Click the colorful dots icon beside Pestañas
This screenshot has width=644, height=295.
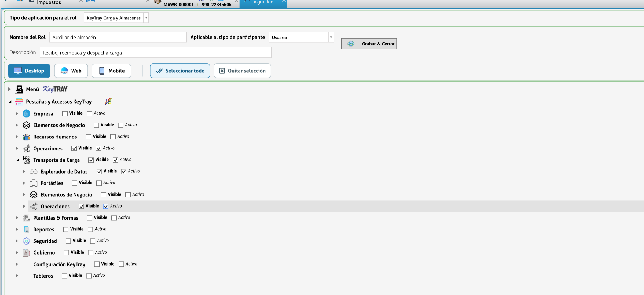108,101
